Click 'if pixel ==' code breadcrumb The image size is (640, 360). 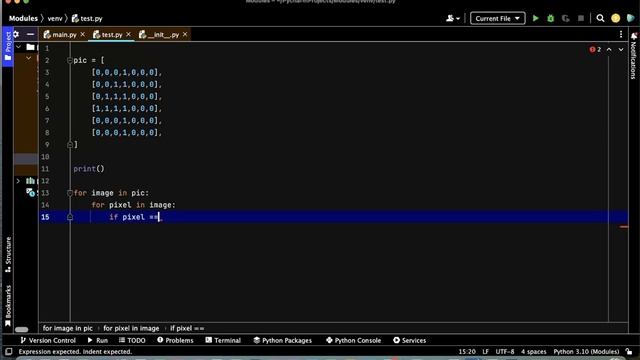tap(187, 328)
